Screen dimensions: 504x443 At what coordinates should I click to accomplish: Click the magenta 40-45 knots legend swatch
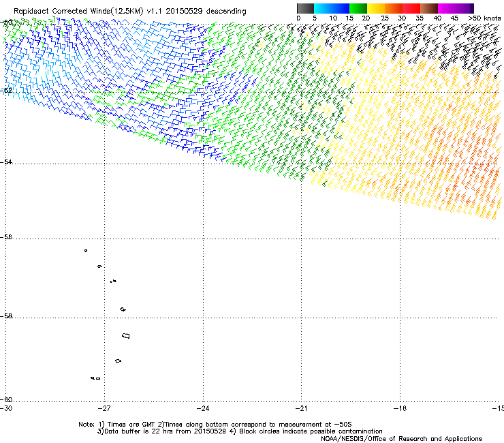447,8
